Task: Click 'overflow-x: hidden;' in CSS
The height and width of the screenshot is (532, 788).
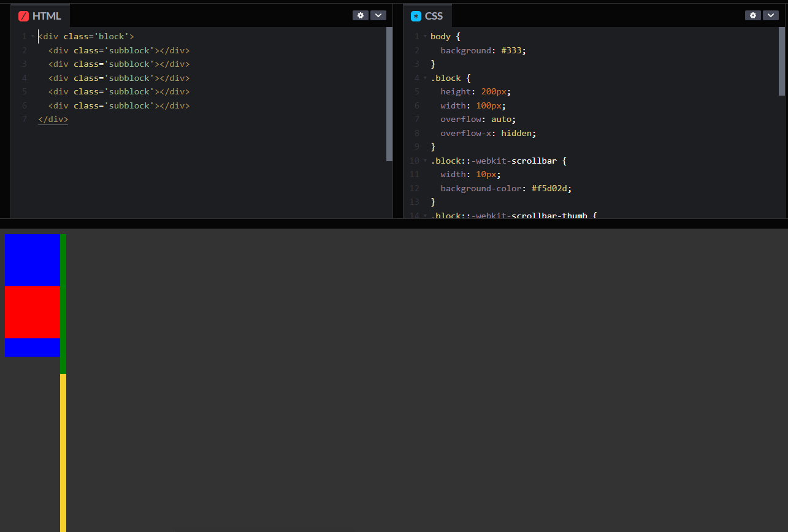Action: (x=488, y=133)
